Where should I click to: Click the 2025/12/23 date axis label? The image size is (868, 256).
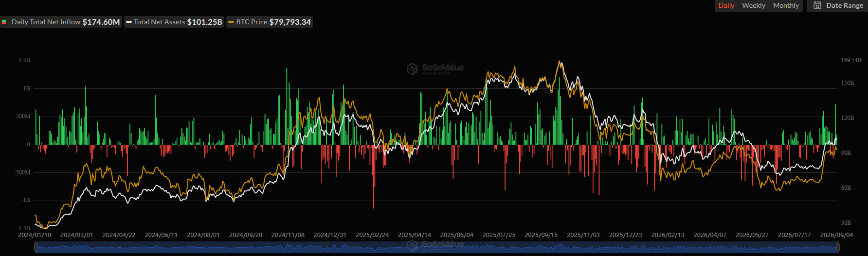626,235
